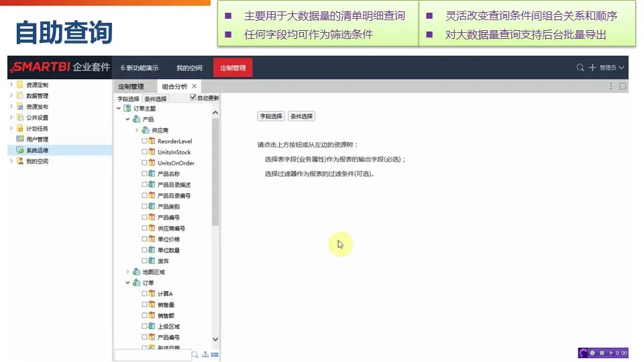The width and height of the screenshot is (644, 362).
Task: Check the 销售量 field checkbox
Action: (x=144, y=304)
